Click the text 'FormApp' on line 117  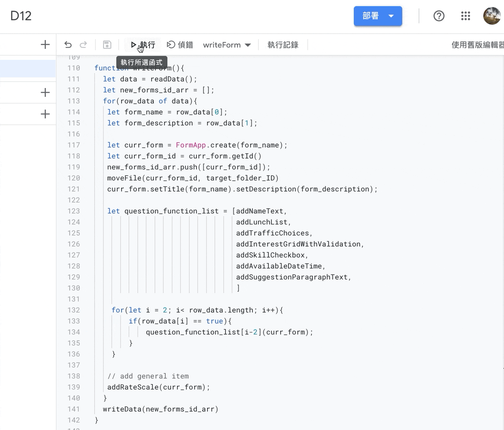(191, 145)
